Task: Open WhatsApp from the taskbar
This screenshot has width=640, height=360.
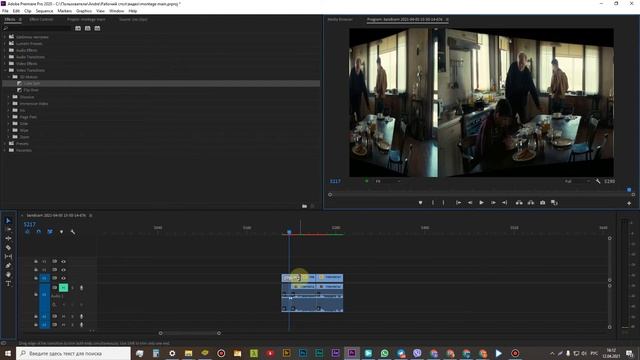Action: 384,353
